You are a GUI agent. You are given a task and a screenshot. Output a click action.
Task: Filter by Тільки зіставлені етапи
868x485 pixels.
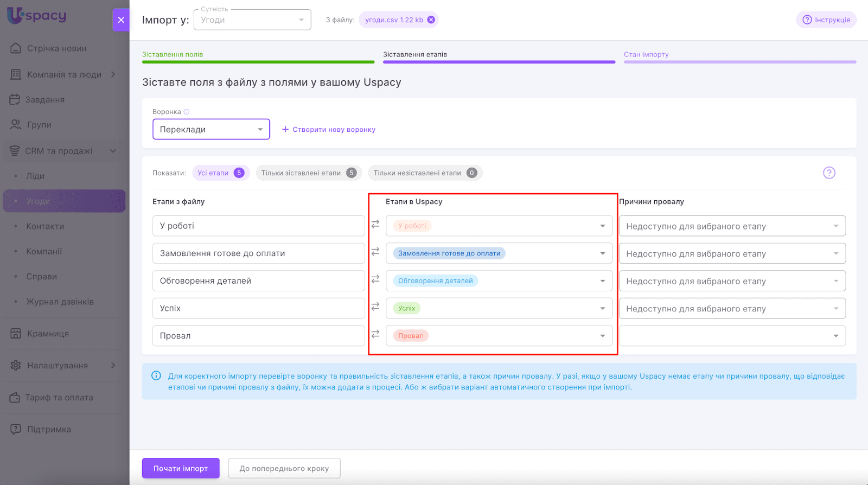point(308,173)
